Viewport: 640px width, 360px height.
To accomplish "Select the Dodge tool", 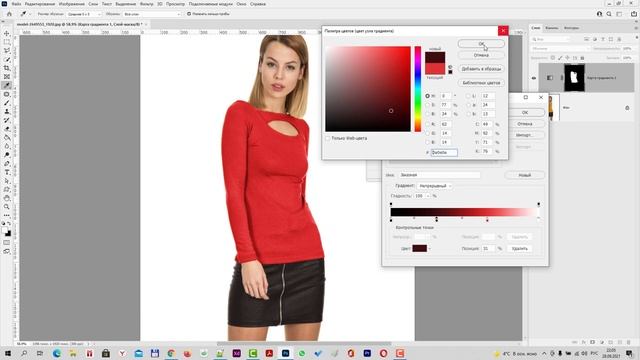I will point(7,155).
